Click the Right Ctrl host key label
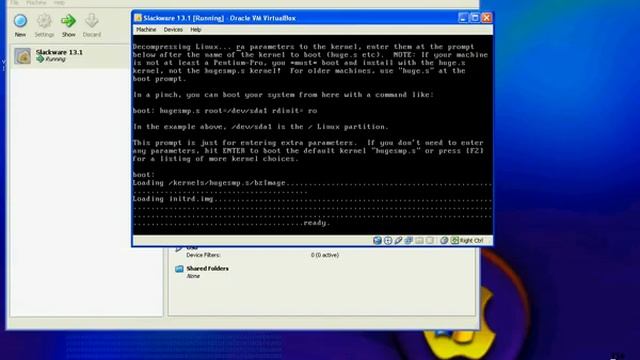Image resolution: width=640 pixels, height=360 pixels. point(471,240)
